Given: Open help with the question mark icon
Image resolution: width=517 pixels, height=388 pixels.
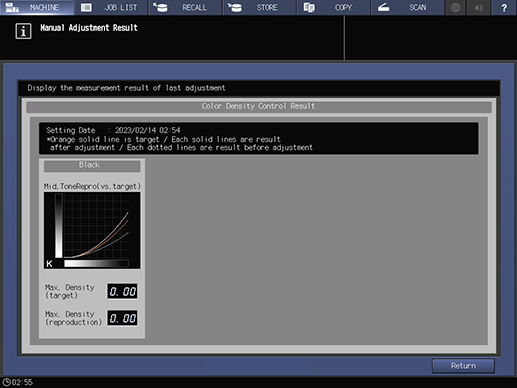Looking at the screenshot, I should [504, 7].
